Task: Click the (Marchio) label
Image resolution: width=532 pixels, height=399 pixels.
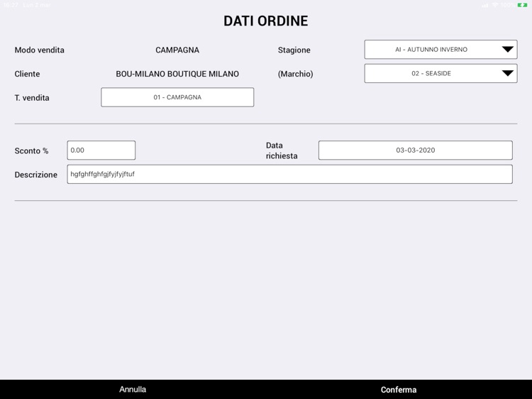Action: coord(296,74)
